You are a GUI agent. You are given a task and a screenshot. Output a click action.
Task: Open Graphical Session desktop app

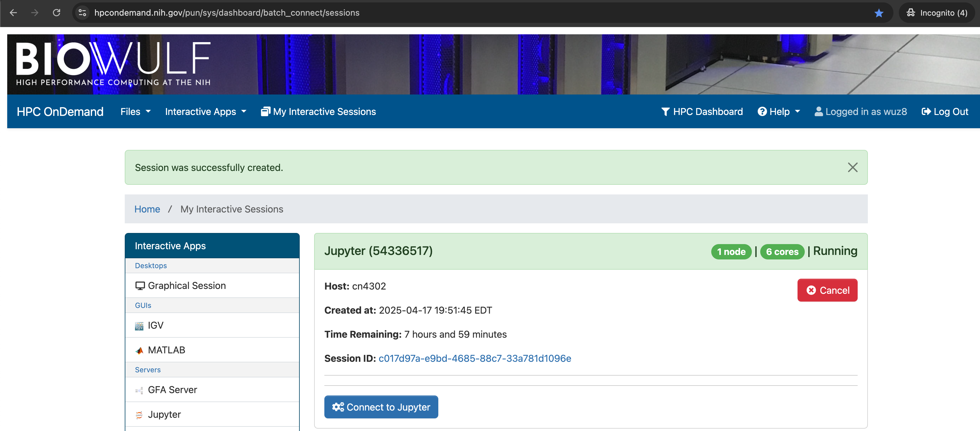pos(186,286)
